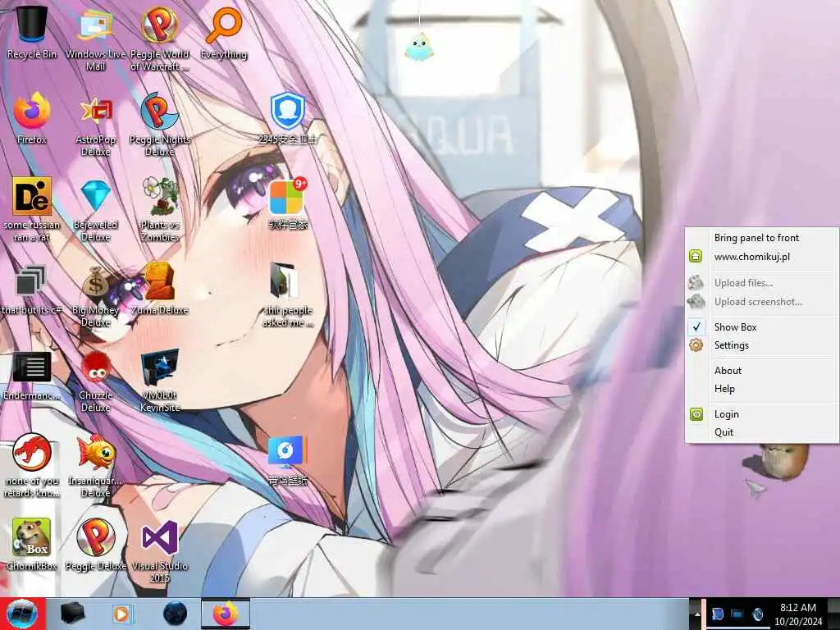Open Bejeweled Deluxe desktop icon
840x630 pixels.
[95, 210]
